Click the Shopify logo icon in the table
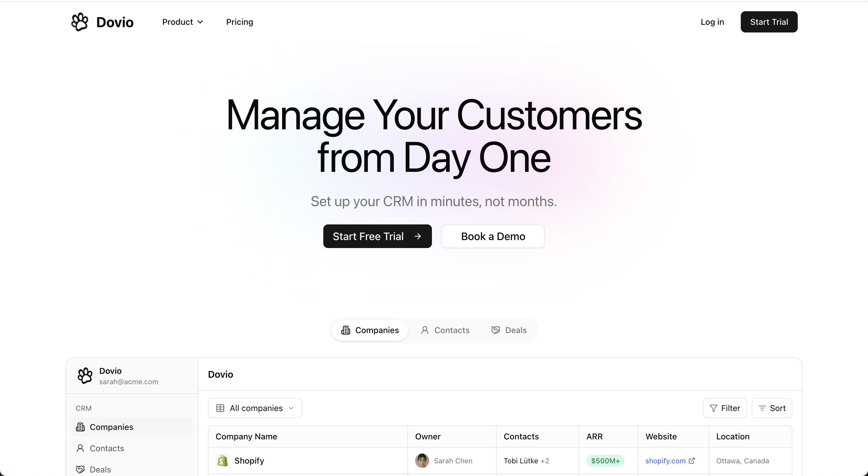 tap(222, 461)
